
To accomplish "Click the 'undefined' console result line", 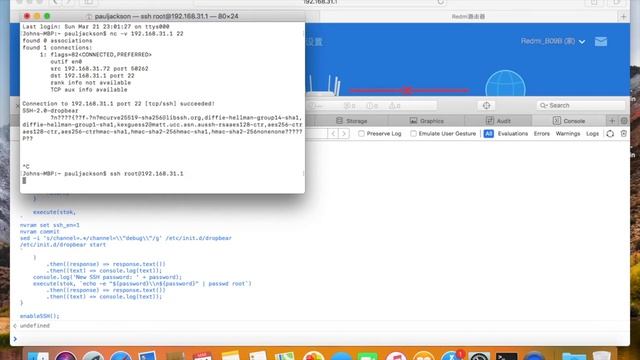I will point(35,326).
